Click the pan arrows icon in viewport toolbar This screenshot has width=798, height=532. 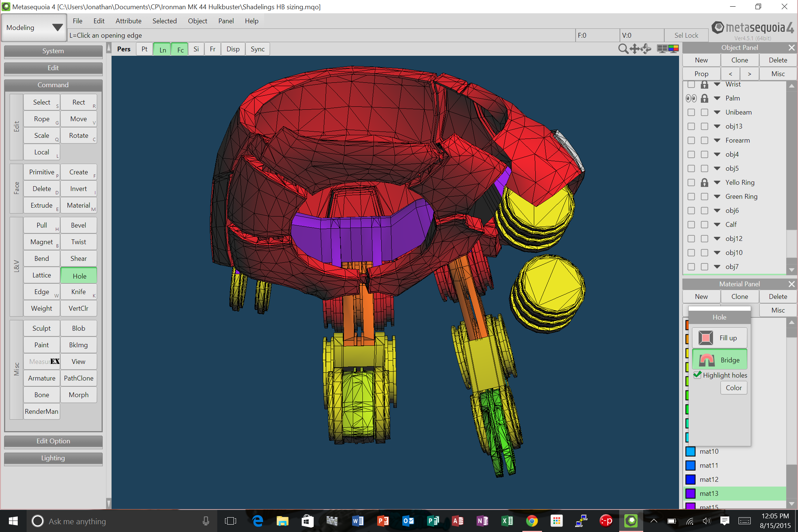[635, 49]
